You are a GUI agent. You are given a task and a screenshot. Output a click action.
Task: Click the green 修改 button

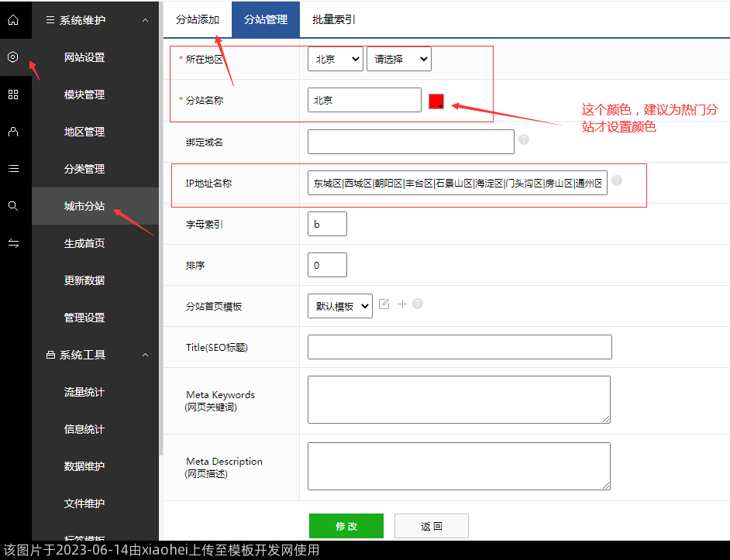[x=346, y=526]
